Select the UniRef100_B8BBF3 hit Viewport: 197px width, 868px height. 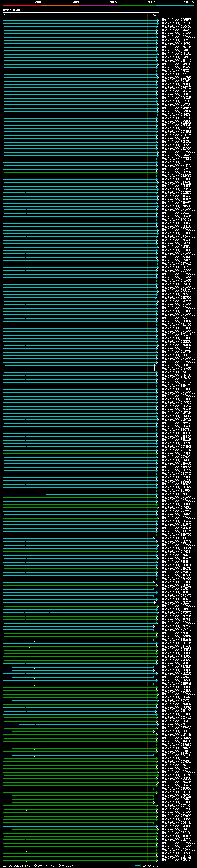coord(177,94)
